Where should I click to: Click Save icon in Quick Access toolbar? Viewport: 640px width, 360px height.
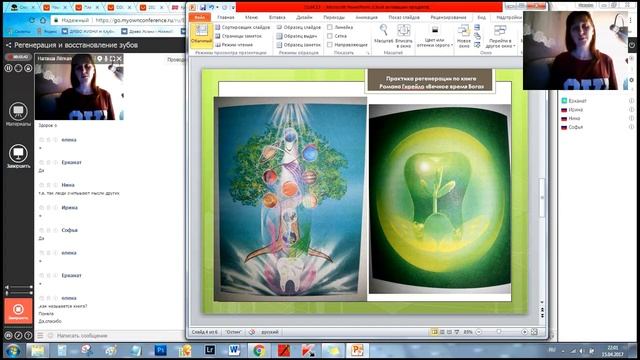click(203, 7)
